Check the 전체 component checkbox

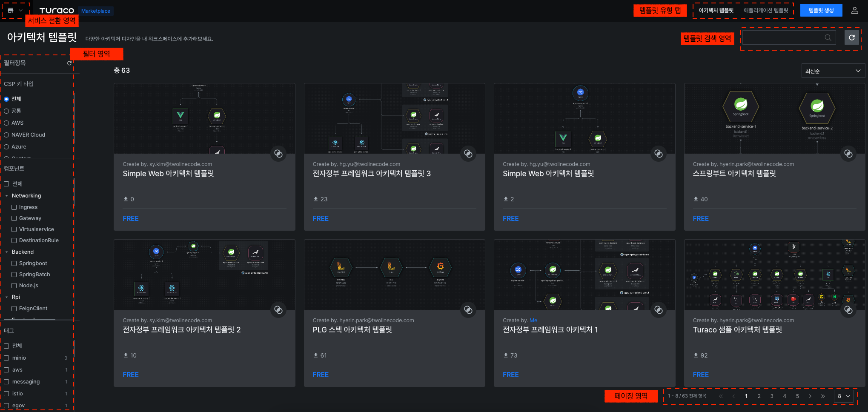pyautogui.click(x=6, y=184)
